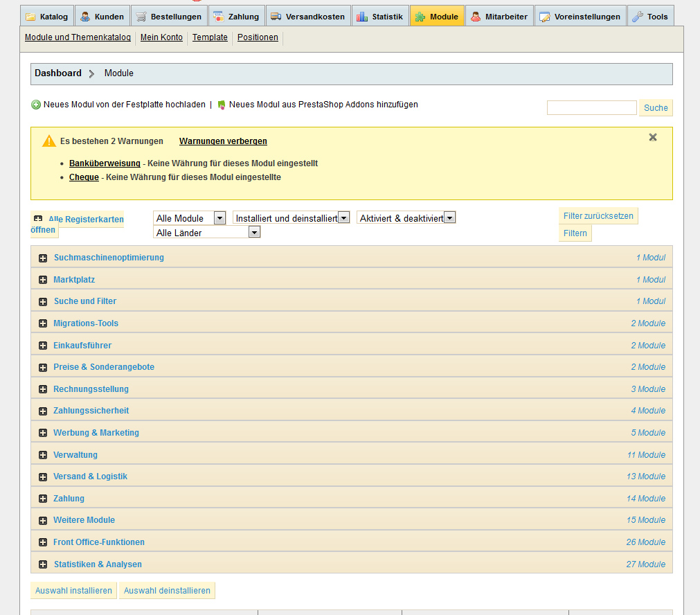Open Module und Themenkatalog submenu
Viewport: 700px width, 615px height.
pos(78,37)
